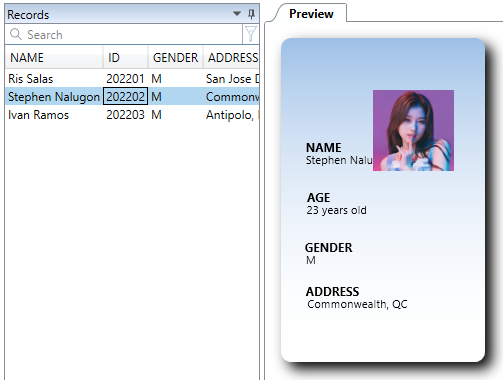The height and width of the screenshot is (380, 503).
Task: Click the Antipolo address cell
Action: tap(231, 115)
